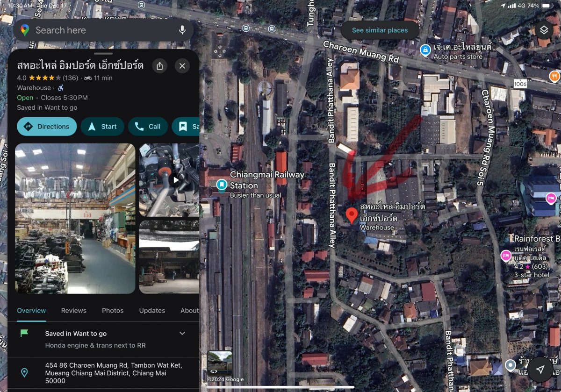
Task: Tap the Rainforest hotel pink marker
Action: click(x=505, y=256)
